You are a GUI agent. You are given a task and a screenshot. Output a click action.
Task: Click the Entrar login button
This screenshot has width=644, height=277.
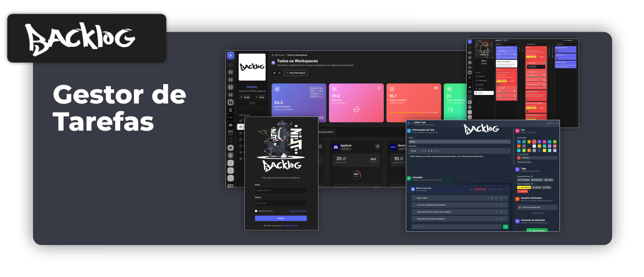[x=281, y=218]
